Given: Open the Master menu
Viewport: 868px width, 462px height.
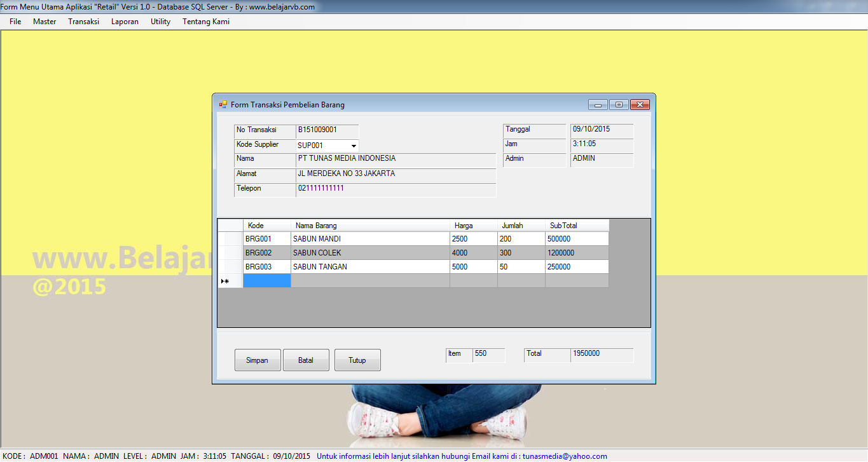Looking at the screenshot, I should coord(45,22).
